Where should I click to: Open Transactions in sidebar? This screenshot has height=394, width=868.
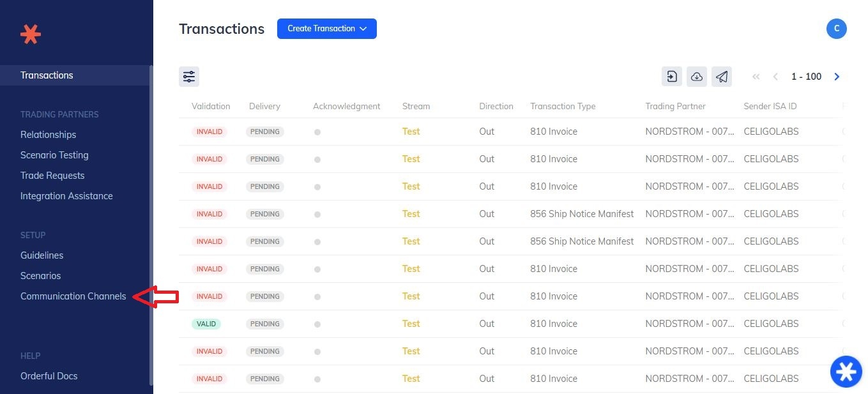74,75
